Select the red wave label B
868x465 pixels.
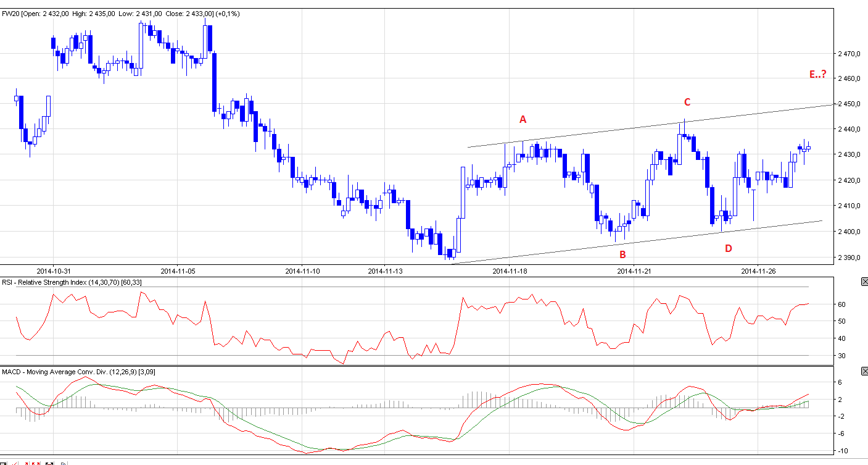[x=622, y=254]
